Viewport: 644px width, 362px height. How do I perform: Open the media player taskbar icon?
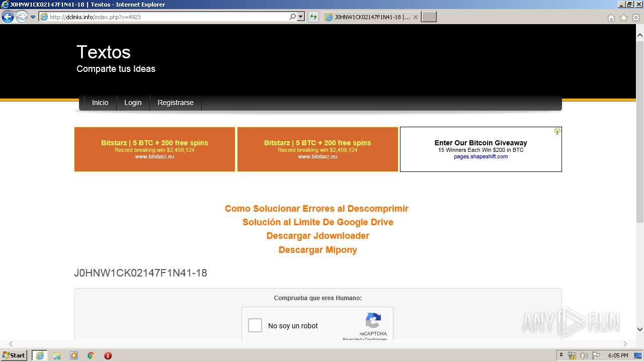(74, 355)
